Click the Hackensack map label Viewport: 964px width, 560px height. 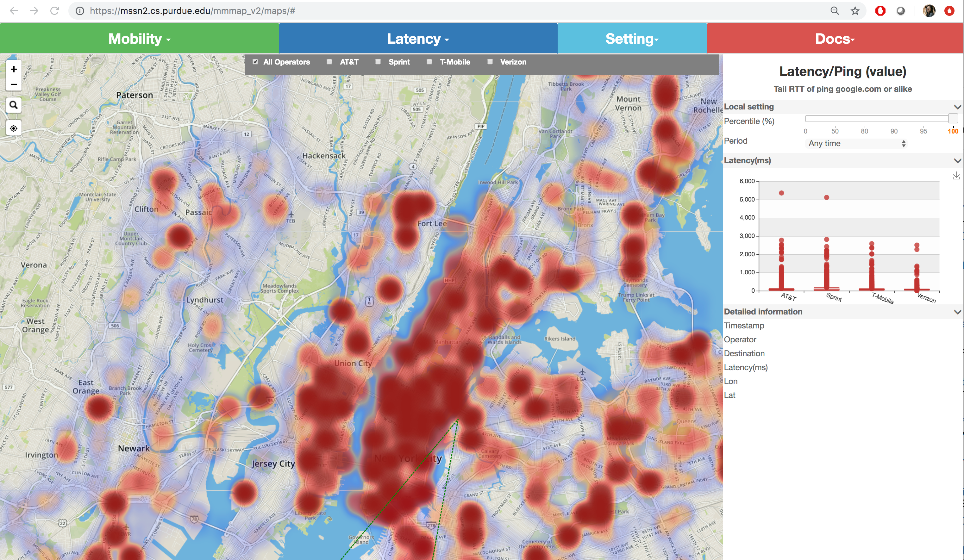(x=324, y=156)
